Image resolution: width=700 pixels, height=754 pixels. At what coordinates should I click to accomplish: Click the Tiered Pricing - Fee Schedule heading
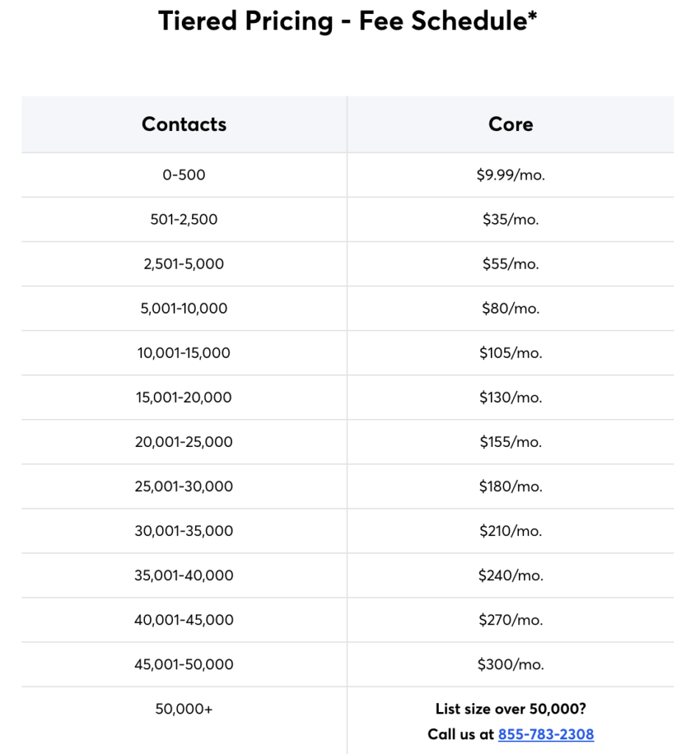(347, 21)
